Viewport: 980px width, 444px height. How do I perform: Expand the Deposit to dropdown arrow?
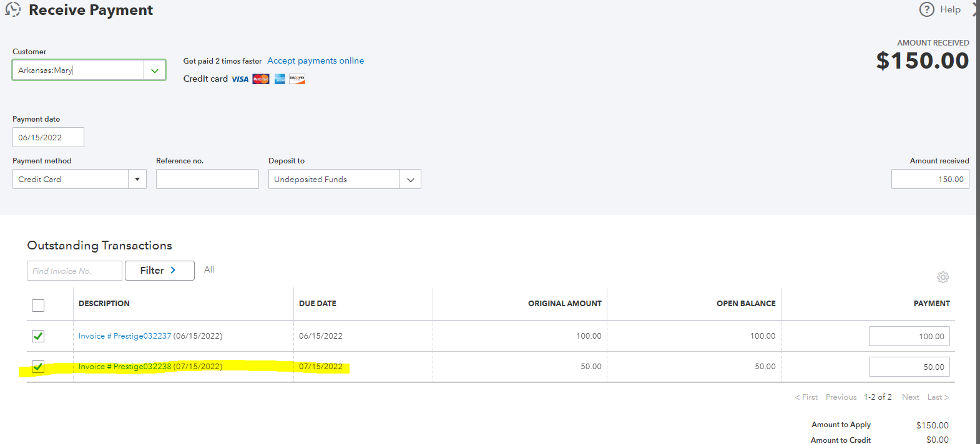(411, 180)
